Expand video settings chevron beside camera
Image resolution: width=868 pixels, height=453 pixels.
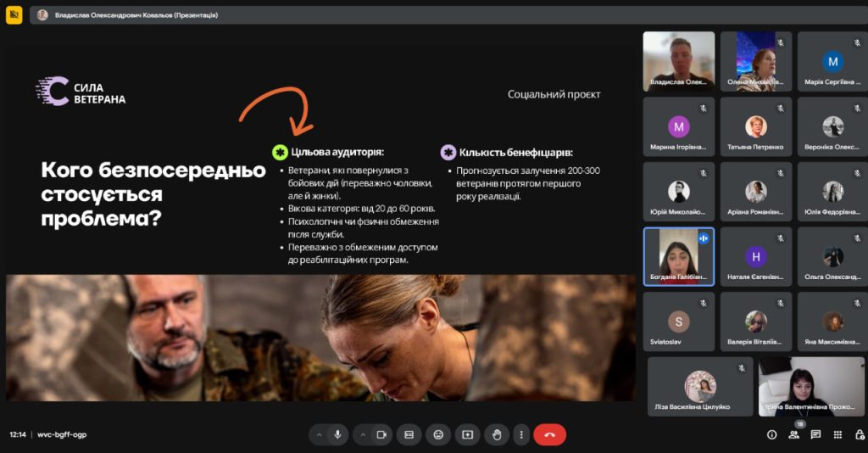(363, 434)
